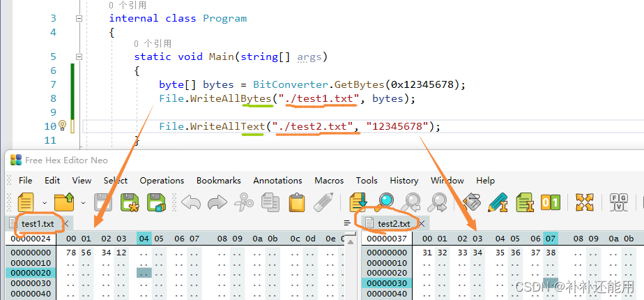Collapse the Main method outlining box
This screenshot has width=644, height=300.
[79, 57]
